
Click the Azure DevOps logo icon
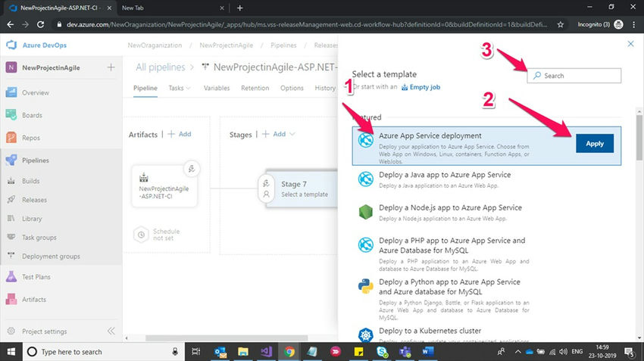point(11,45)
